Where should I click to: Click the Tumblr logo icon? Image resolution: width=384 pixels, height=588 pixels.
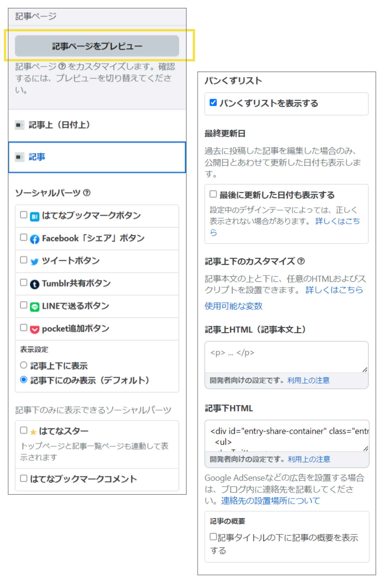(35, 284)
